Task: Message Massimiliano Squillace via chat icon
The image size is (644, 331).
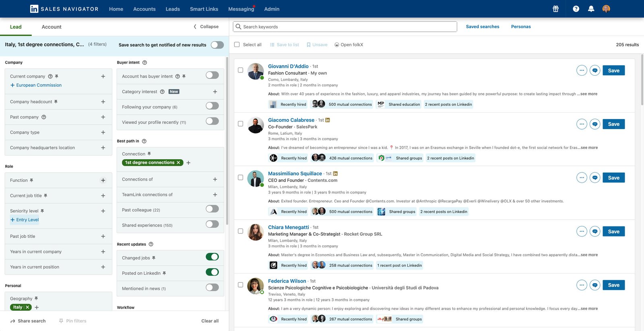Action: [x=595, y=178]
